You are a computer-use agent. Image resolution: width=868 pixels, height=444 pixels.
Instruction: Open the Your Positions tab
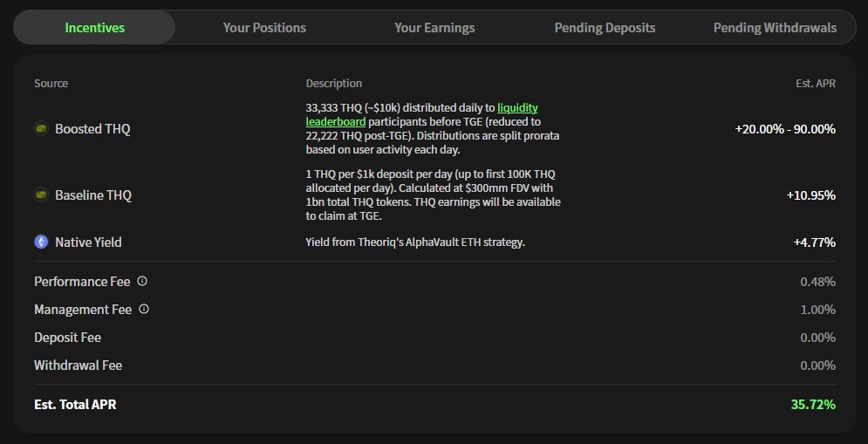coord(264,28)
